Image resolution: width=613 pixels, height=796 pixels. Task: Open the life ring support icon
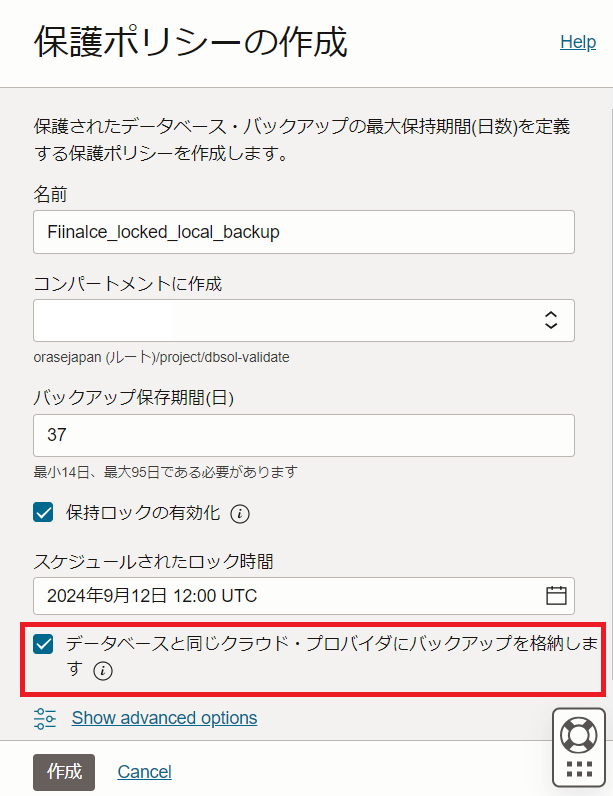coord(577,735)
